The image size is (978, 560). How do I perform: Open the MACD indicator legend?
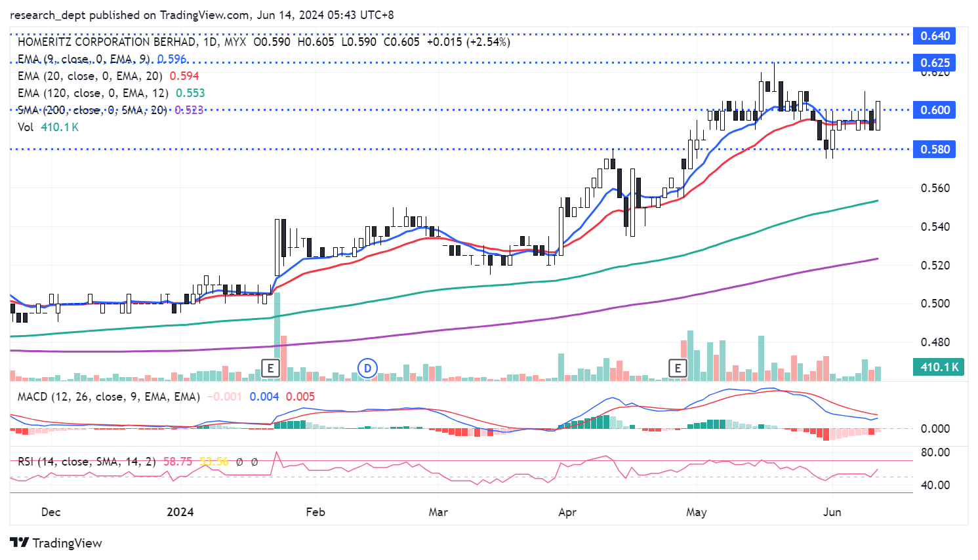click(x=108, y=397)
